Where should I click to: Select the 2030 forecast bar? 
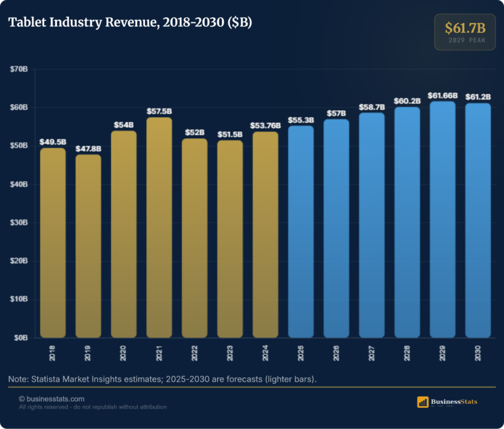[478, 220]
